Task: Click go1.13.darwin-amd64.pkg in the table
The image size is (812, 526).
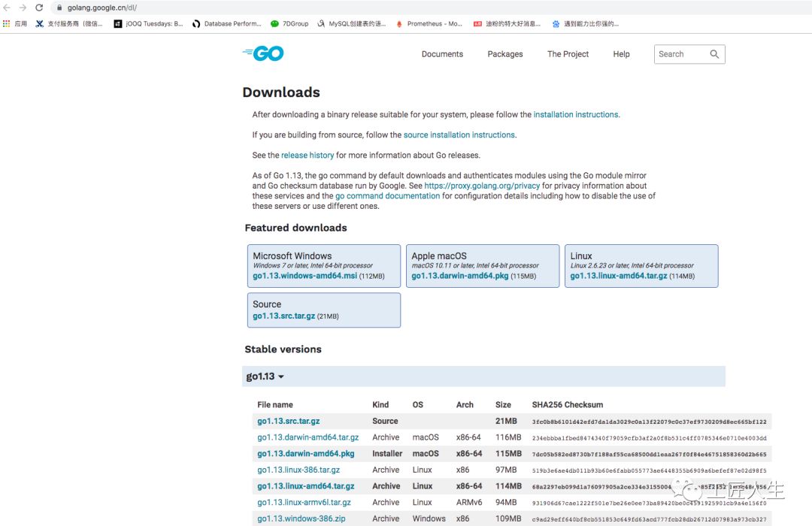Action: 306,454
